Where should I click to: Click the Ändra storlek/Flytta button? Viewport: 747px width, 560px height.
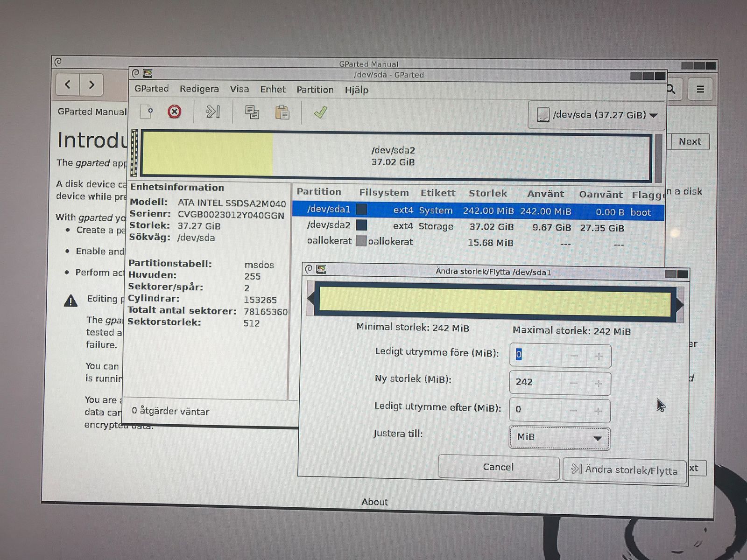coord(625,470)
